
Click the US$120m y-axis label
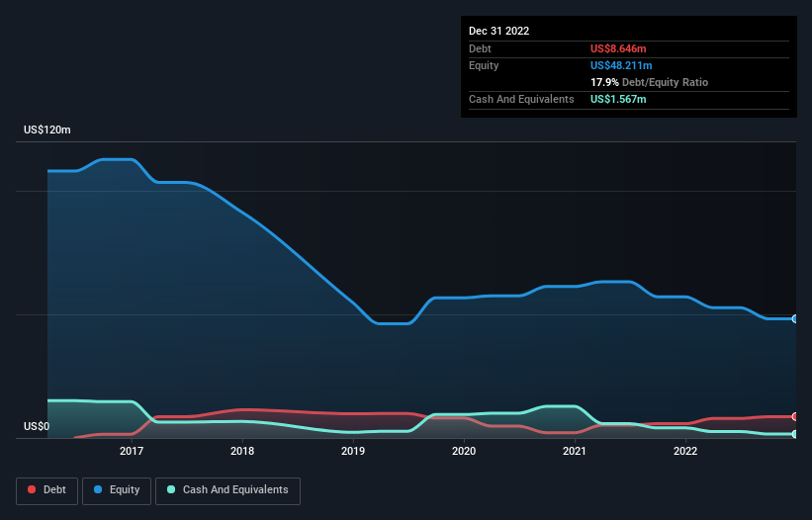(47, 130)
